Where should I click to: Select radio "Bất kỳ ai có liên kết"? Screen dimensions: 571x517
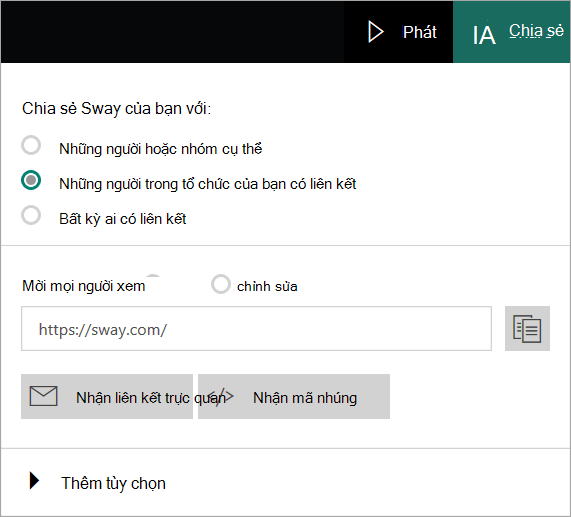pos(31,215)
